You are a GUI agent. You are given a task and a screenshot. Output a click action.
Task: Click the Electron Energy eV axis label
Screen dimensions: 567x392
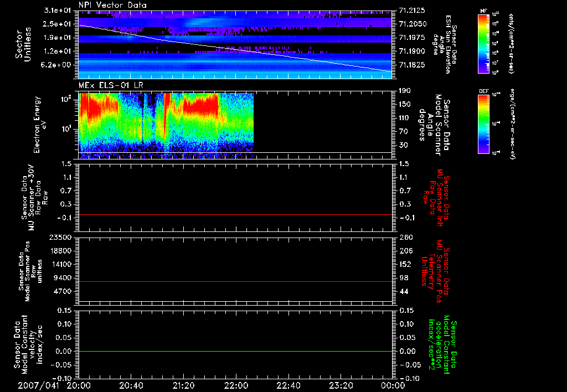[40, 125]
